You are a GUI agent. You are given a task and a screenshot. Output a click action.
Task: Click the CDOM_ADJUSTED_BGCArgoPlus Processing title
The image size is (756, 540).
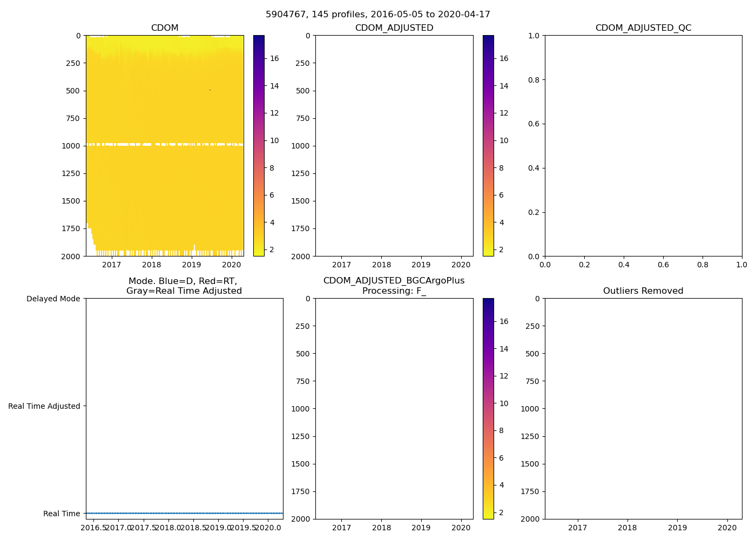pos(394,286)
